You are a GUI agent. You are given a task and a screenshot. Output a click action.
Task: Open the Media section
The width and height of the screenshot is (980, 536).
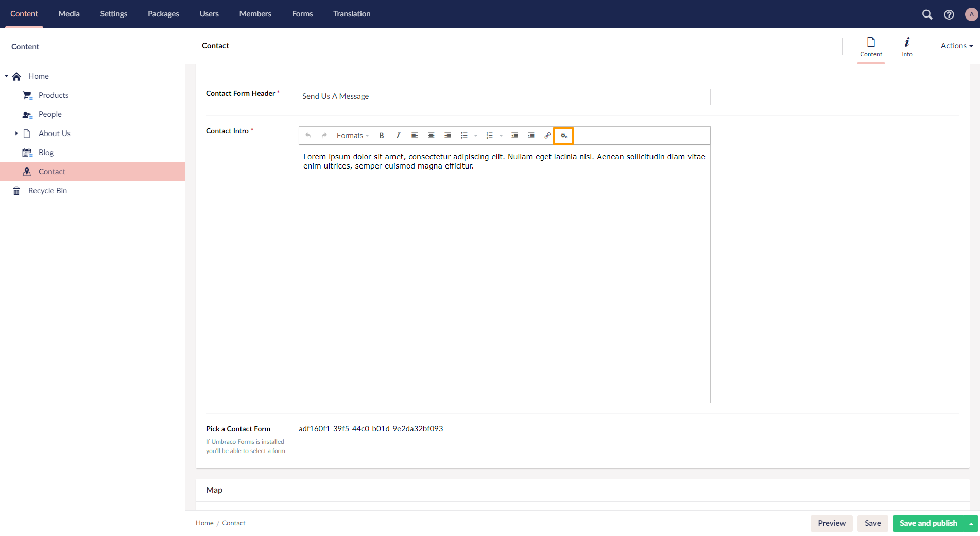69,14
